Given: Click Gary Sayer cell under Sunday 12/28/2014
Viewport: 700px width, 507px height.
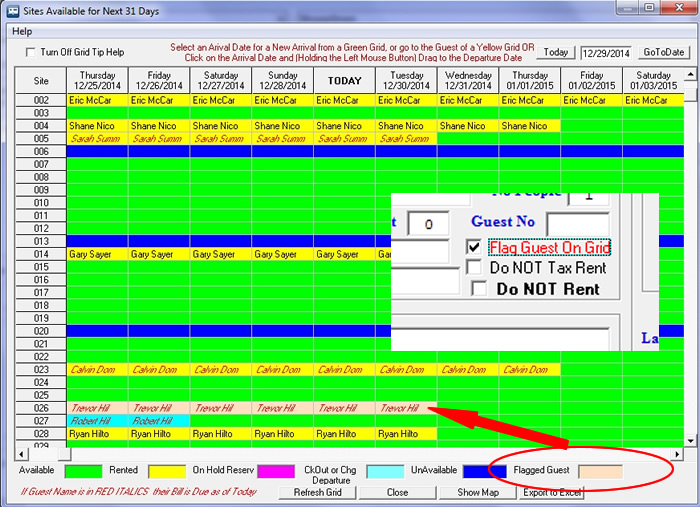Looking at the screenshot, I should (283, 254).
